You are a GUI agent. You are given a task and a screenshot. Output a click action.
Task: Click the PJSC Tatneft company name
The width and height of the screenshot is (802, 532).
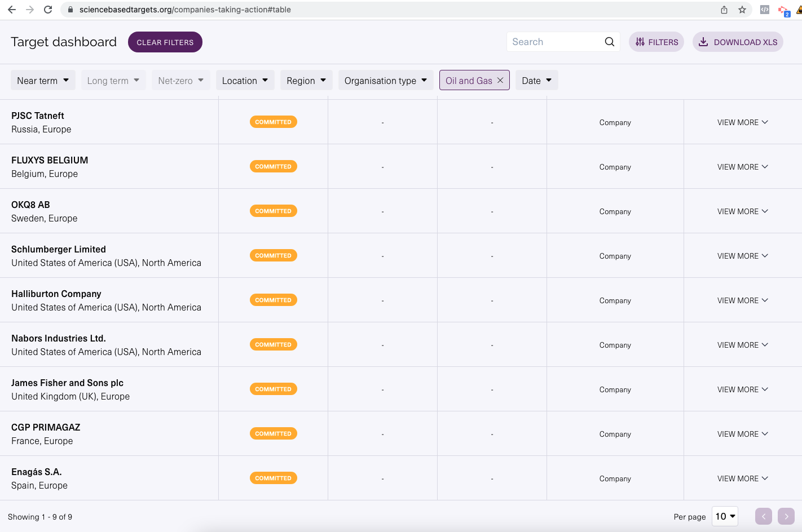pos(38,116)
